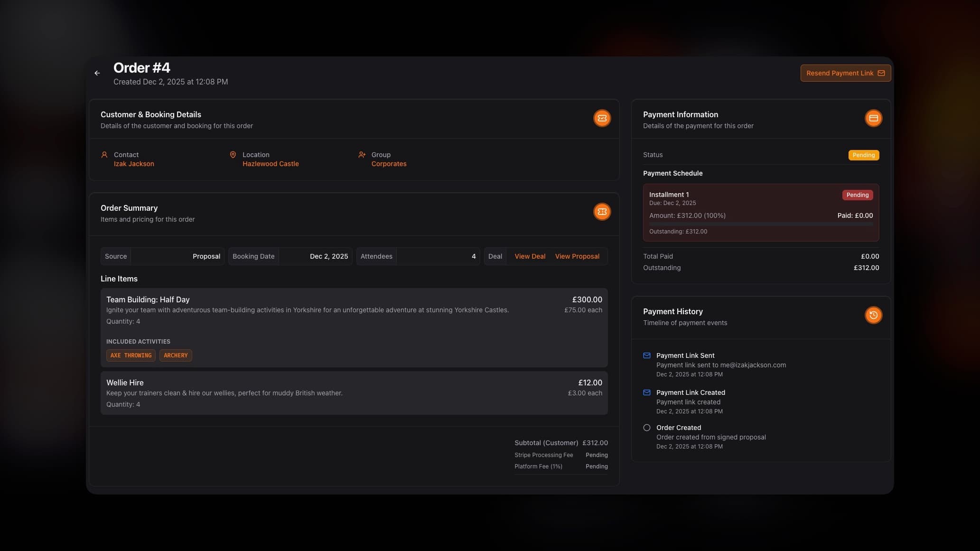Open the View Proposal link
This screenshot has width=980, height=551.
point(577,256)
